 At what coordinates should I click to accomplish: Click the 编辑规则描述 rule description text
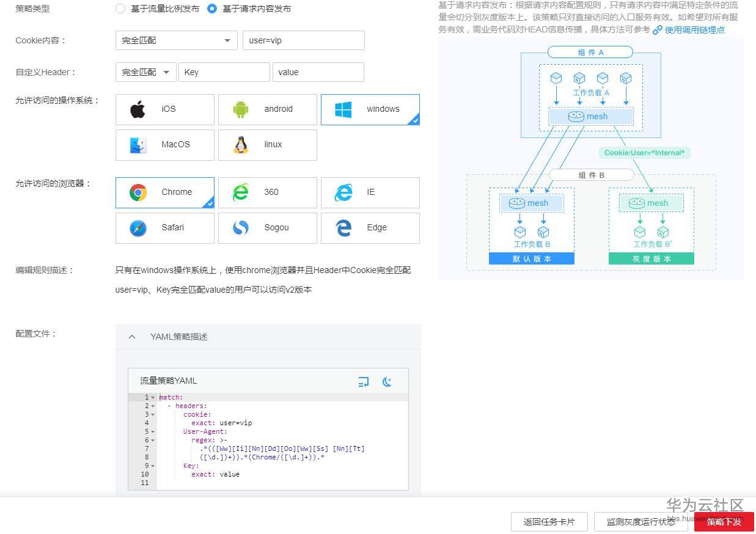(x=263, y=280)
